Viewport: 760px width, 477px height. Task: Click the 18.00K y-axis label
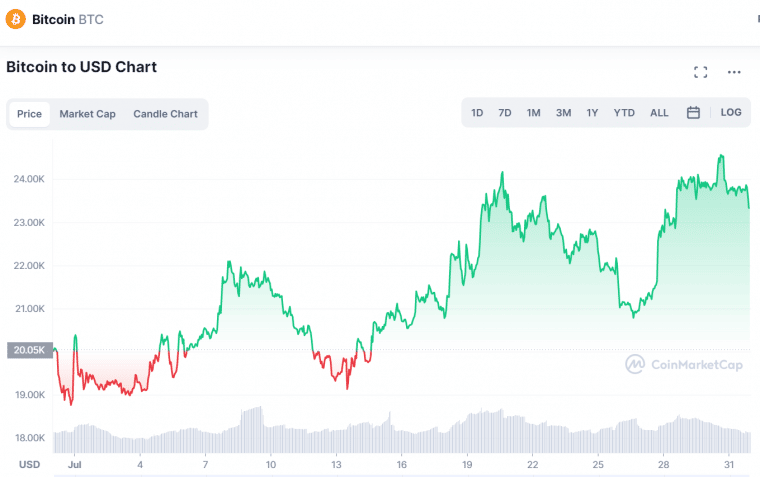[x=30, y=438]
